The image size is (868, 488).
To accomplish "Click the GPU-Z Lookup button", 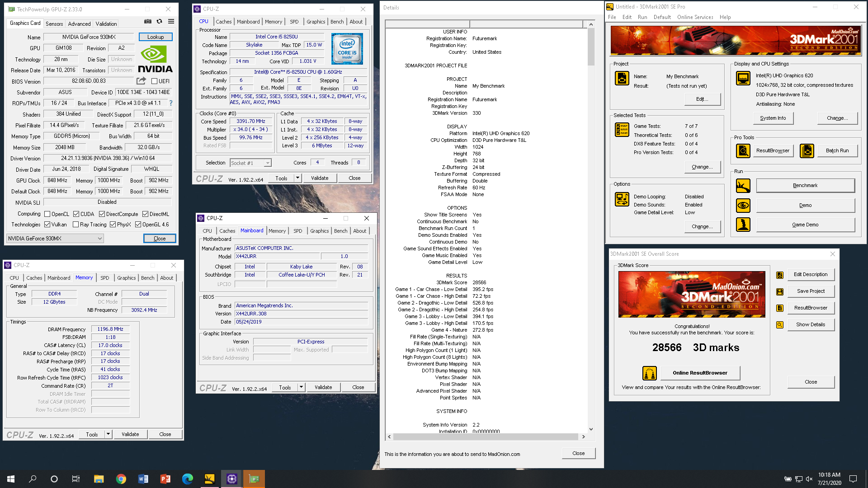I will (x=156, y=37).
